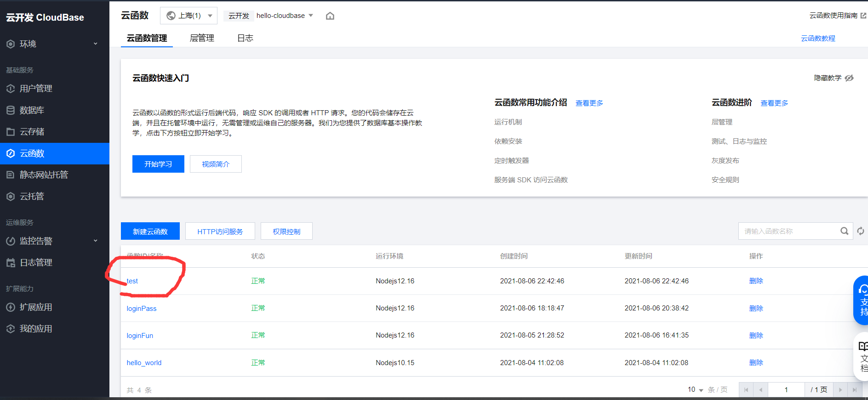Switch to the 日志 tab
The width and height of the screenshot is (868, 400).
click(245, 38)
